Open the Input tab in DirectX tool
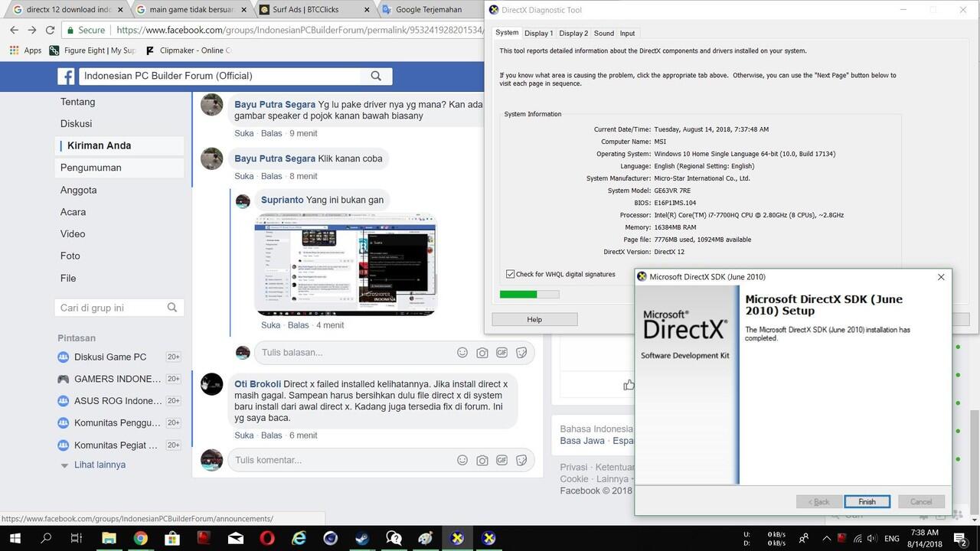The image size is (980, 551). (x=627, y=34)
